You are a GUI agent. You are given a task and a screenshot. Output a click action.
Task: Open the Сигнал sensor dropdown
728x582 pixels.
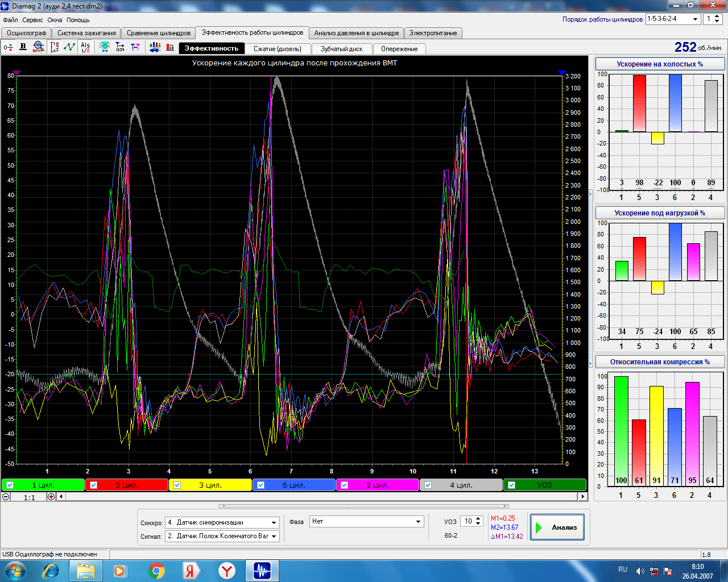(x=222, y=536)
